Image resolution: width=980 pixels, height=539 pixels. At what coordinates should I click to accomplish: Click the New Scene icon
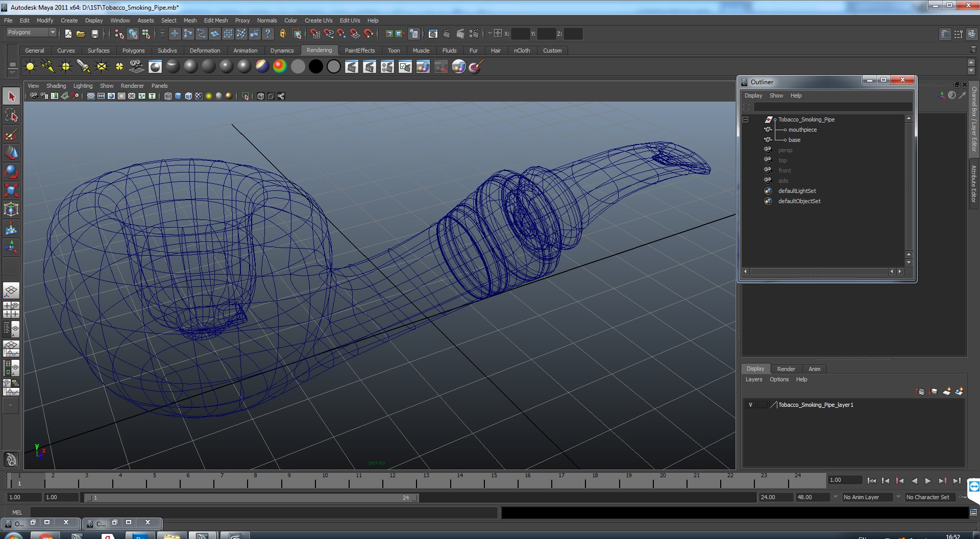tap(68, 34)
